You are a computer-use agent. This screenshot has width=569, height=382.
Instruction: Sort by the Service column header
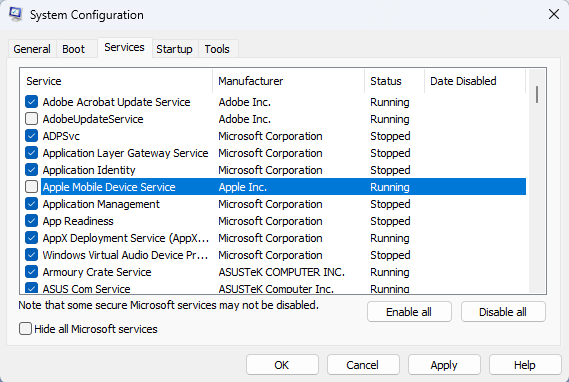point(116,81)
